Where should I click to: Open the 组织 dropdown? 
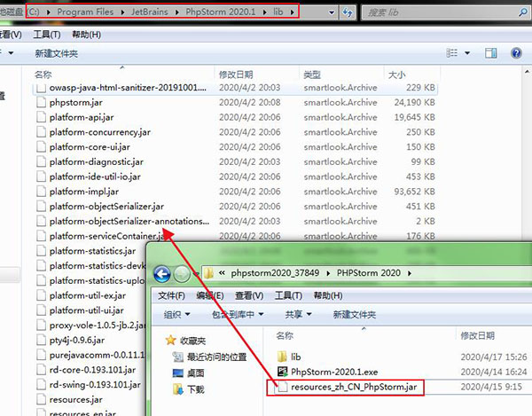pyautogui.click(x=176, y=315)
